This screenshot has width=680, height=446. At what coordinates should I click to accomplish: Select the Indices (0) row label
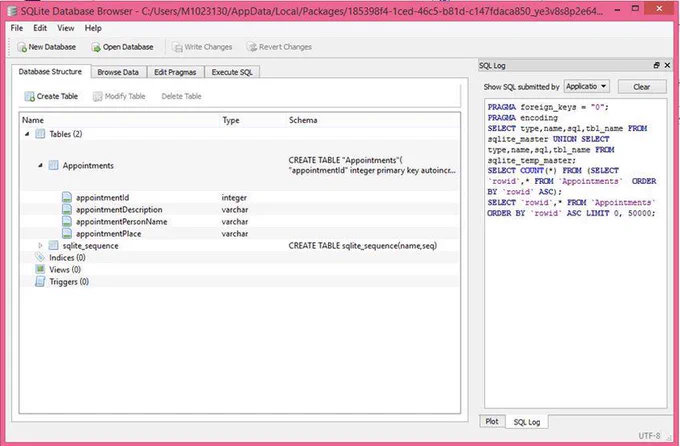[67, 258]
